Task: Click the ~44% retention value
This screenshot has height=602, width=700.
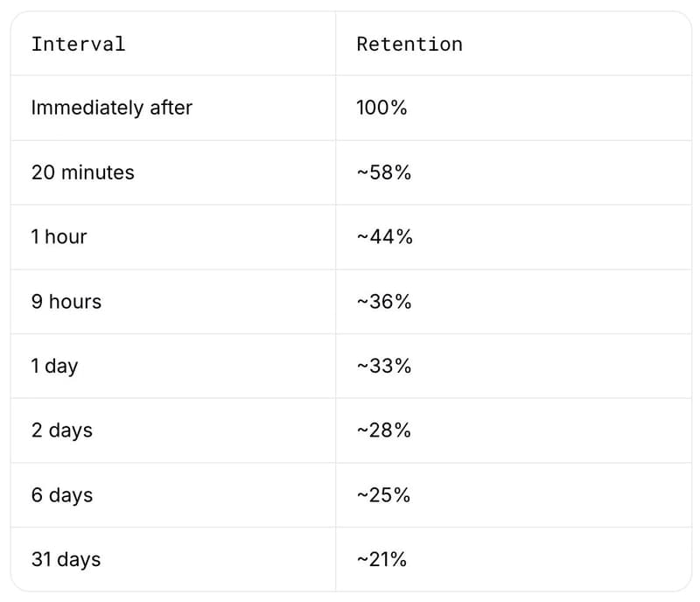Action: 384,237
